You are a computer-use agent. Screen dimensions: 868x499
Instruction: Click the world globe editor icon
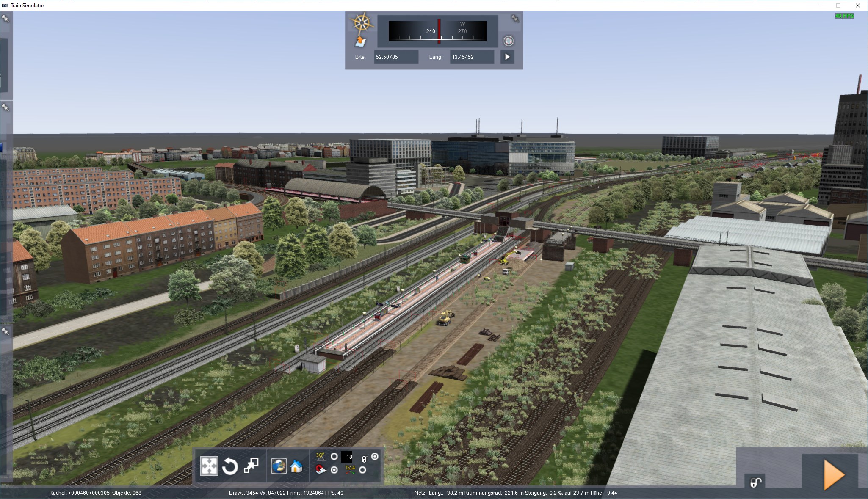click(279, 466)
